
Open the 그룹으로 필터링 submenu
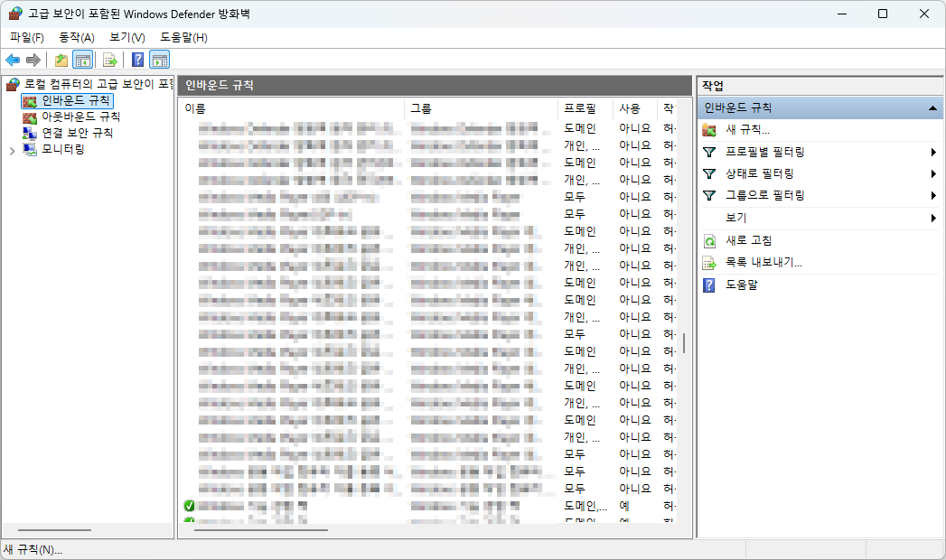tap(764, 195)
